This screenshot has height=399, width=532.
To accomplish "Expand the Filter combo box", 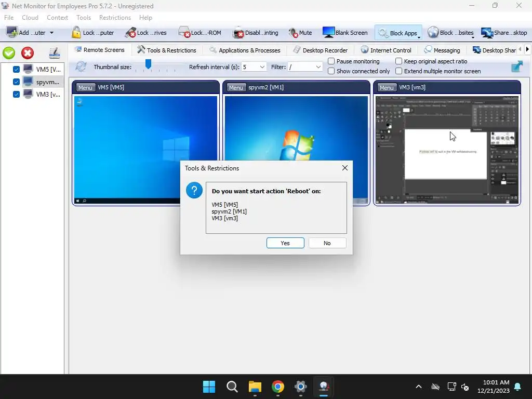I will click(318, 67).
